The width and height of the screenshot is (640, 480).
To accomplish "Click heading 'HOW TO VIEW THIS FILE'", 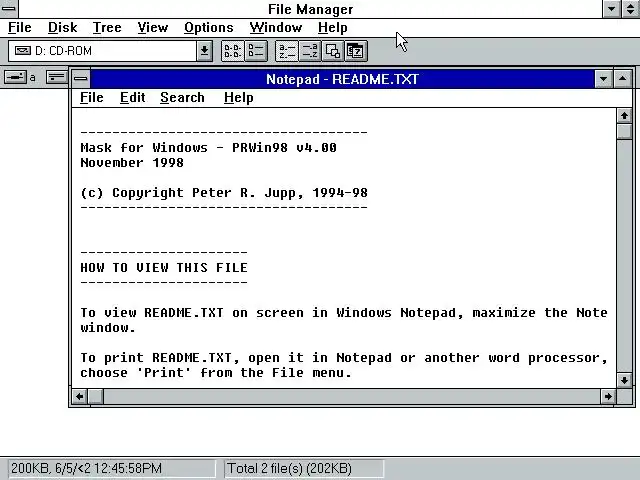I will tap(164, 267).
